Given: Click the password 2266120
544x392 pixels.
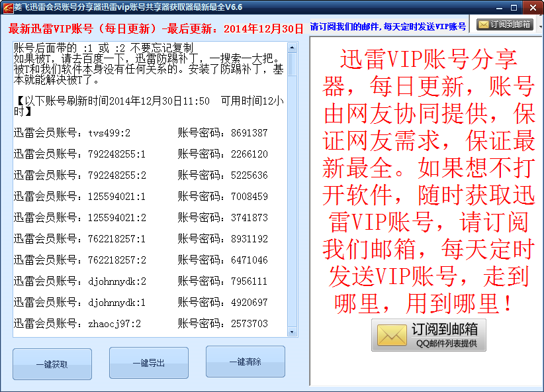Looking at the screenshot, I should (249, 154).
